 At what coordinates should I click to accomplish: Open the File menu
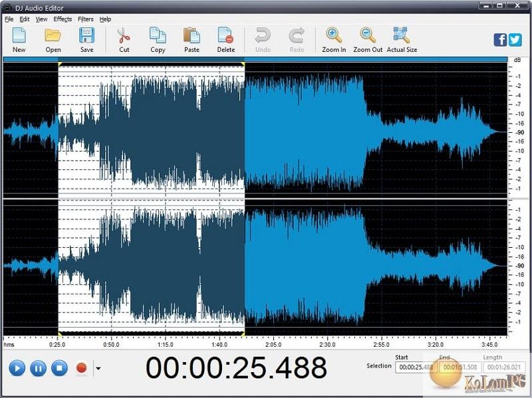point(9,19)
